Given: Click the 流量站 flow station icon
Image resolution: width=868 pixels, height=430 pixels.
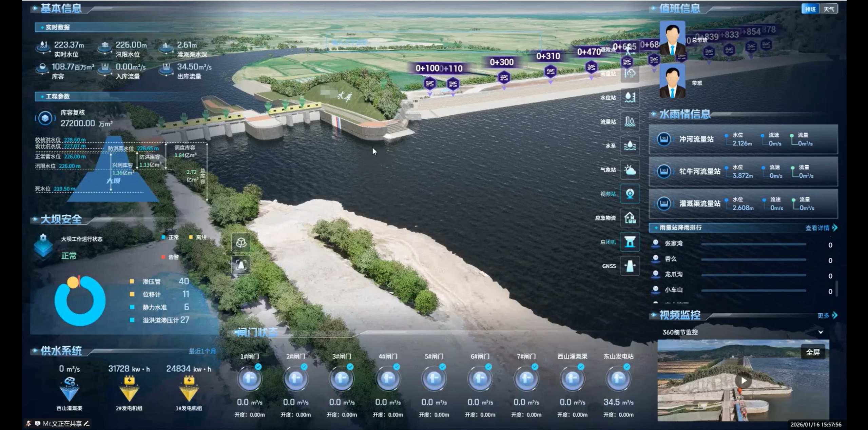Looking at the screenshot, I should pyautogui.click(x=630, y=121).
